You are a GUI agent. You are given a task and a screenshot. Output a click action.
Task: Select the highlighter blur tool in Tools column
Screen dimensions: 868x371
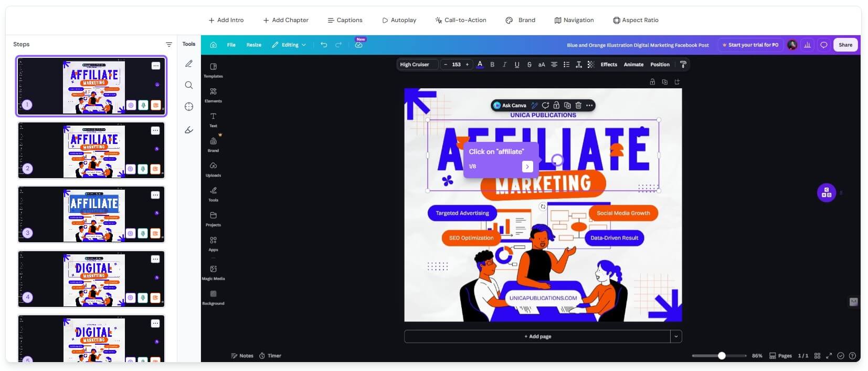189,130
